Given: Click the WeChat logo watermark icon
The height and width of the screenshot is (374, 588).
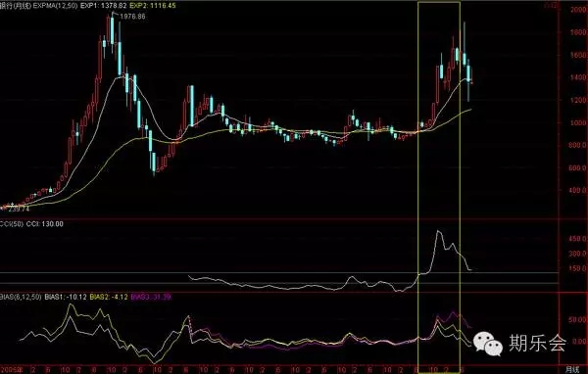Looking at the screenshot, I should 488,344.
